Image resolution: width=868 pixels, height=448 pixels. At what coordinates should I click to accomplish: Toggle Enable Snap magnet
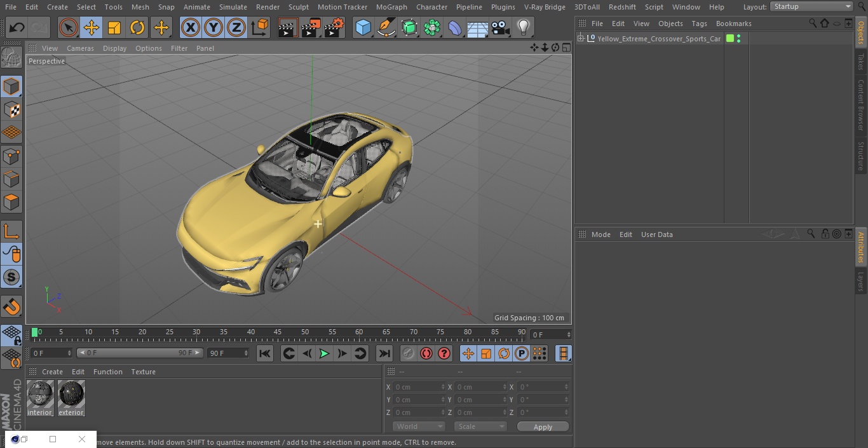[11, 307]
